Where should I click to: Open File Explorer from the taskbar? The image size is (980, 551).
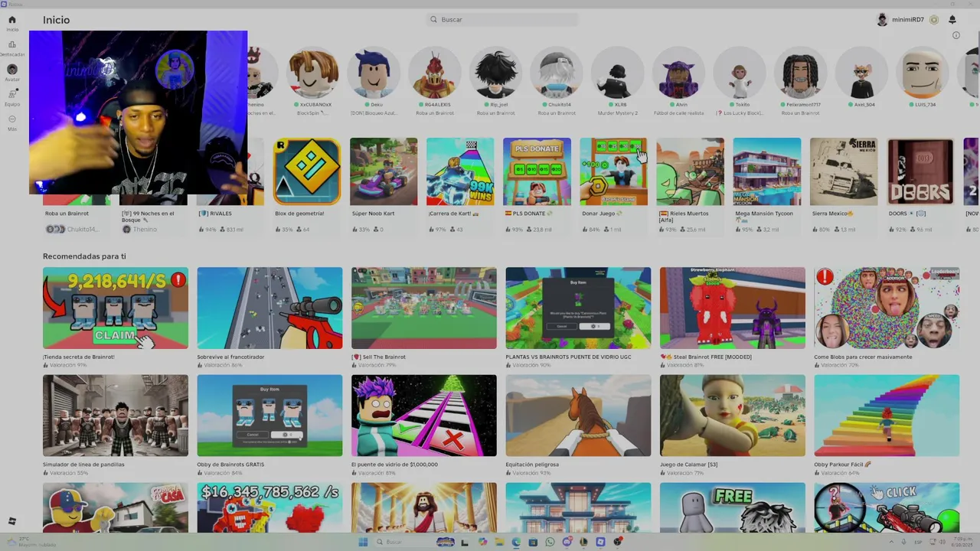pos(498,542)
